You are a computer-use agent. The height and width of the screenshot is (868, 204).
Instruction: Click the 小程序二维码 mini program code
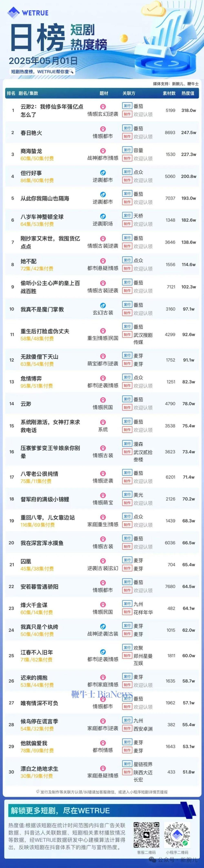click(177, 835)
